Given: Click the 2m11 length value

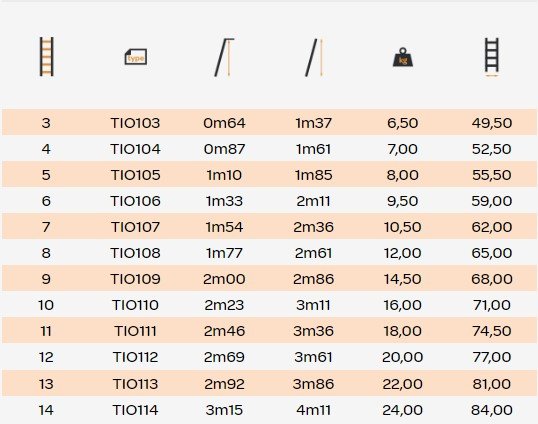Looking at the screenshot, I should click(314, 201).
